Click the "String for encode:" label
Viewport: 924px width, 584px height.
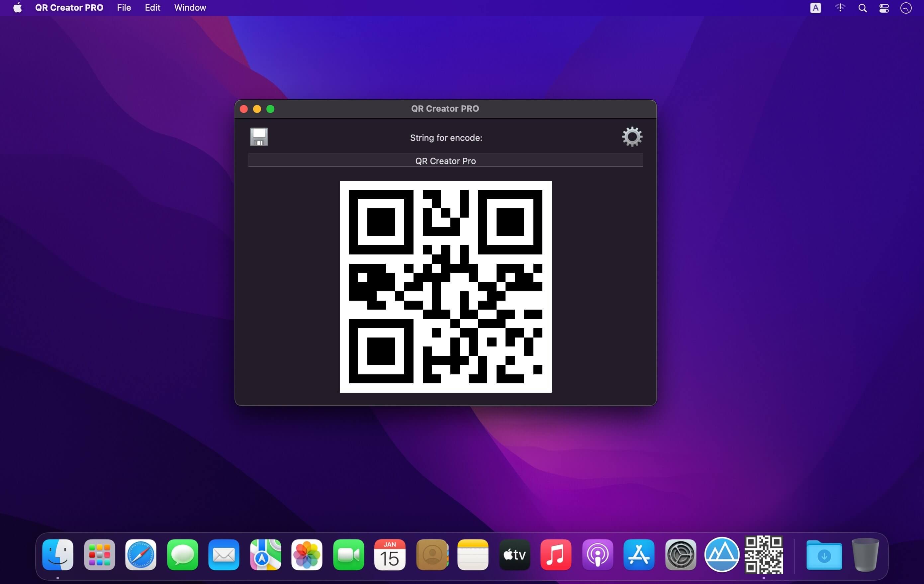tap(446, 138)
